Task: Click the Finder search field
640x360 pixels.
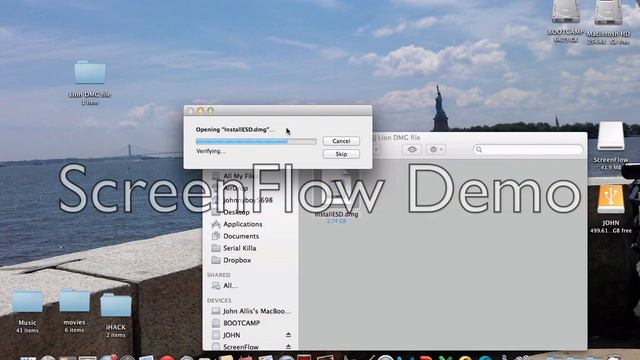Action: tap(528, 149)
